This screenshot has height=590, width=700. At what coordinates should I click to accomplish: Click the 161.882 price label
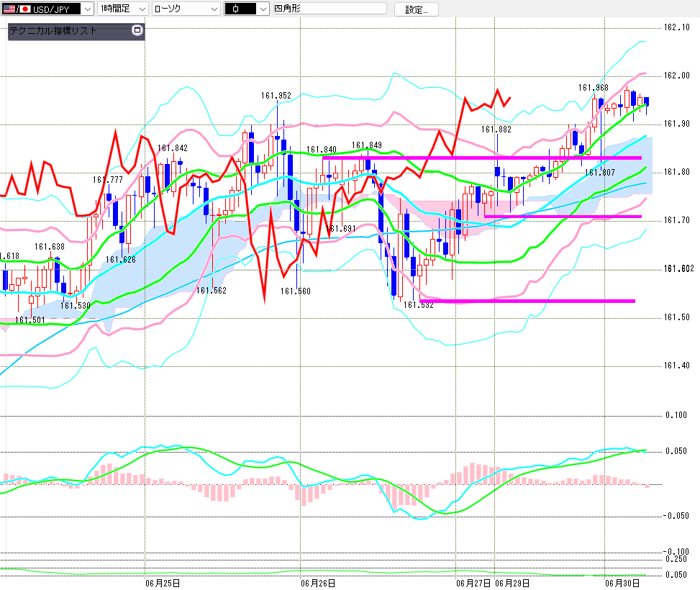tap(496, 130)
